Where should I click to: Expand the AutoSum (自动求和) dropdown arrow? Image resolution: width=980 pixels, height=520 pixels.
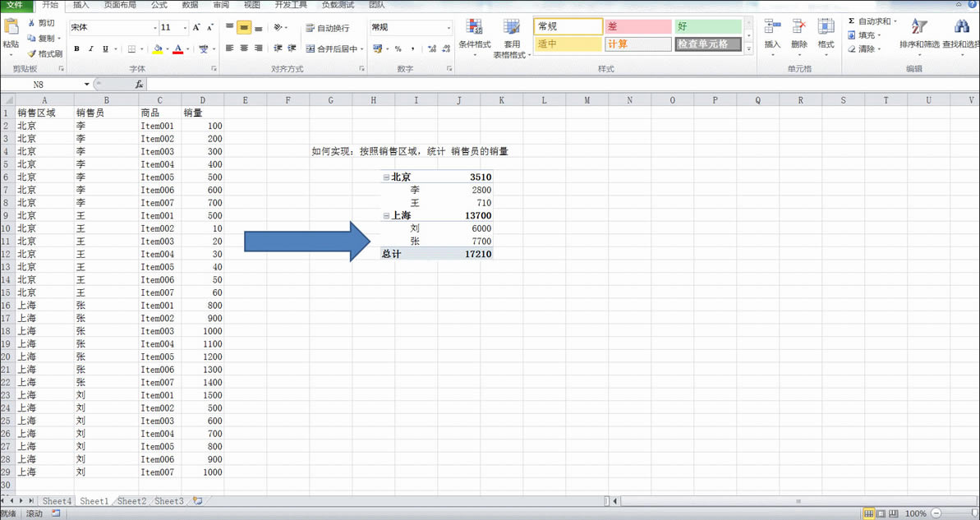click(x=895, y=21)
